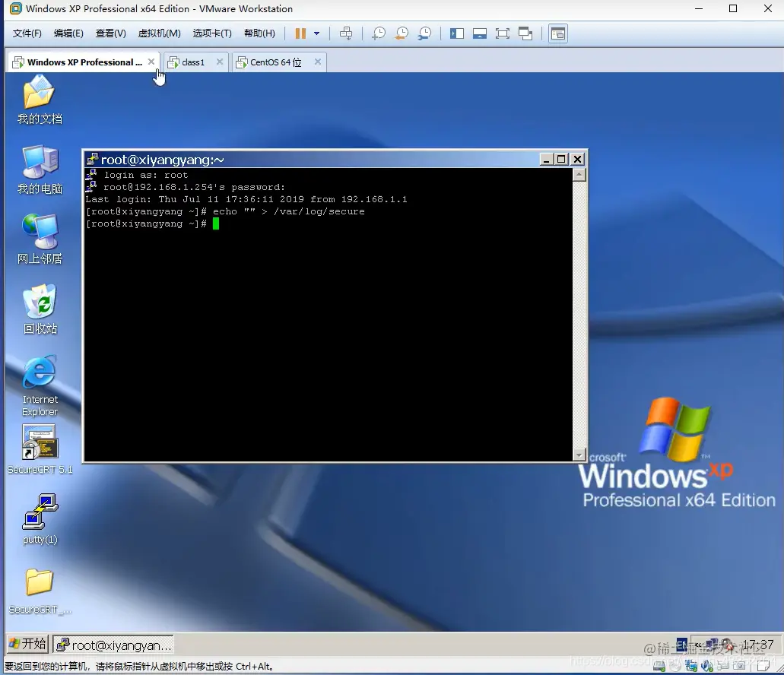Click the Last login line in terminal
The width and height of the screenshot is (784, 675).
coord(246,199)
